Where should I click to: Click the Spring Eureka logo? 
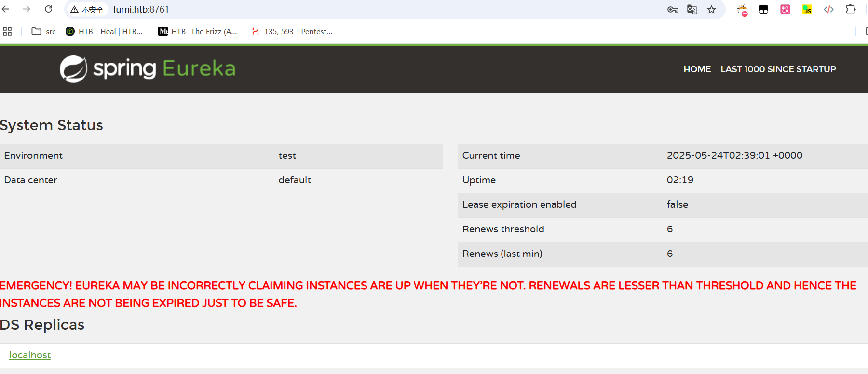pyautogui.click(x=148, y=69)
